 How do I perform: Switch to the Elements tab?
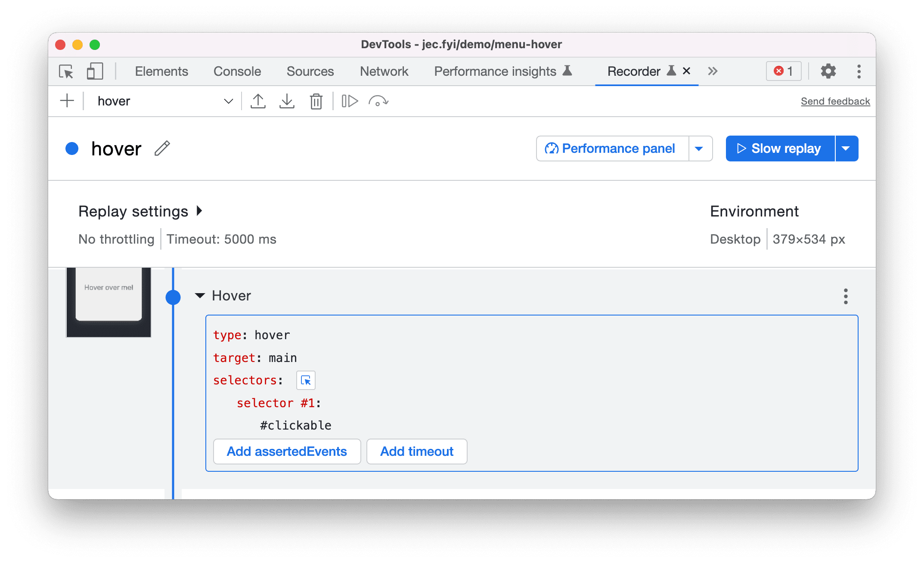pos(160,71)
